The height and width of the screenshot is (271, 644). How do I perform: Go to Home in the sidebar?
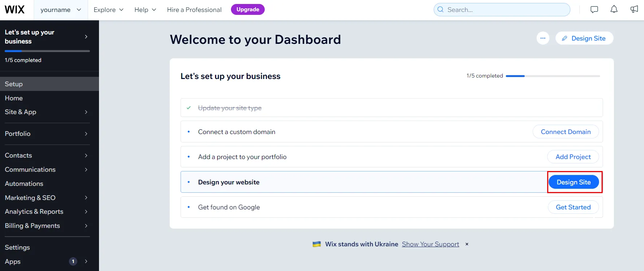pyautogui.click(x=49, y=98)
